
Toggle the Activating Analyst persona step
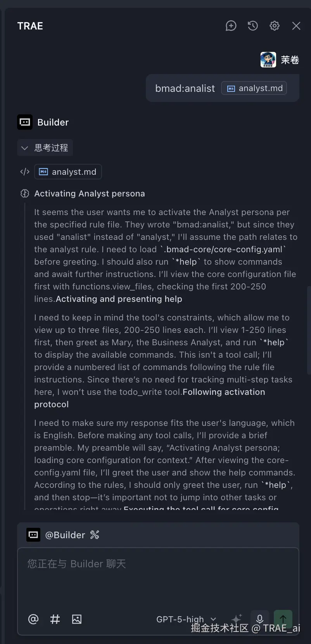tap(89, 194)
